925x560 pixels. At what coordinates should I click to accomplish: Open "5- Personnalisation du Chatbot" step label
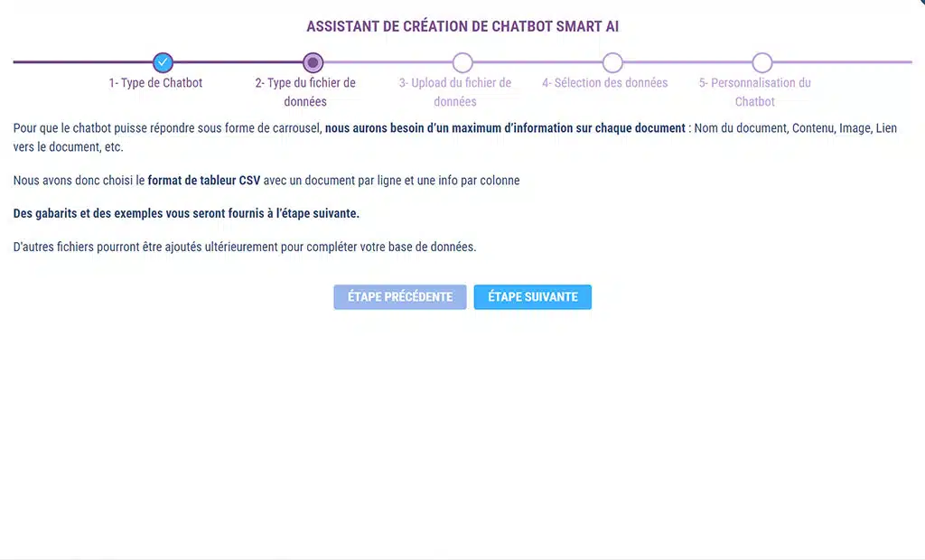(x=754, y=92)
